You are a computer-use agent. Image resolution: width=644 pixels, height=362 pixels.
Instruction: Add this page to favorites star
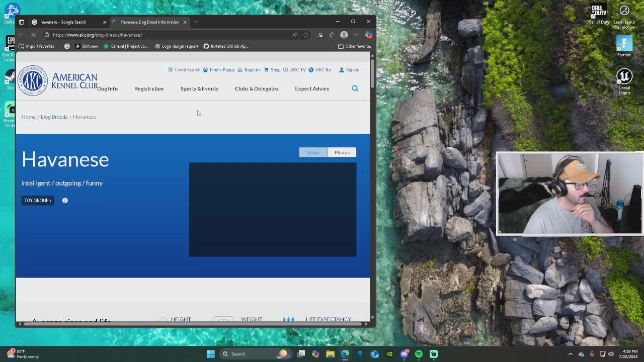[x=305, y=35]
